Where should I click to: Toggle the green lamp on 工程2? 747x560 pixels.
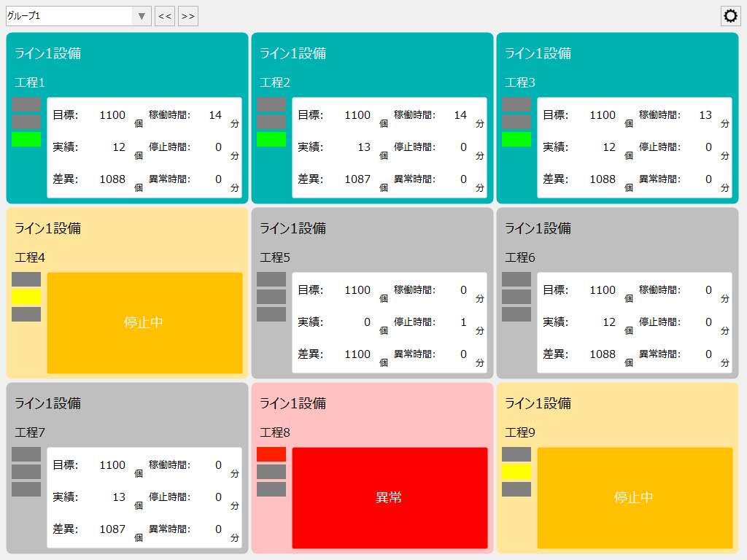coord(271,140)
